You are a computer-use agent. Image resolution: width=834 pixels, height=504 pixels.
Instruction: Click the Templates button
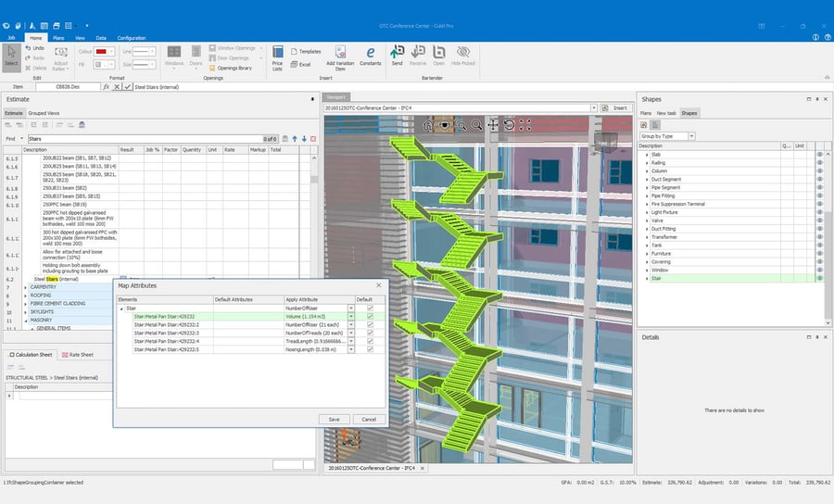306,52
